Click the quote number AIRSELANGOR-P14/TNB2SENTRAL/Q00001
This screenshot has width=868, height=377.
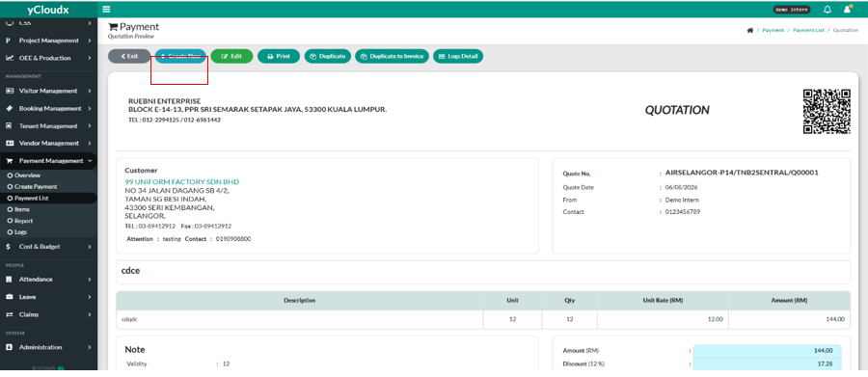(x=742, y=173)
